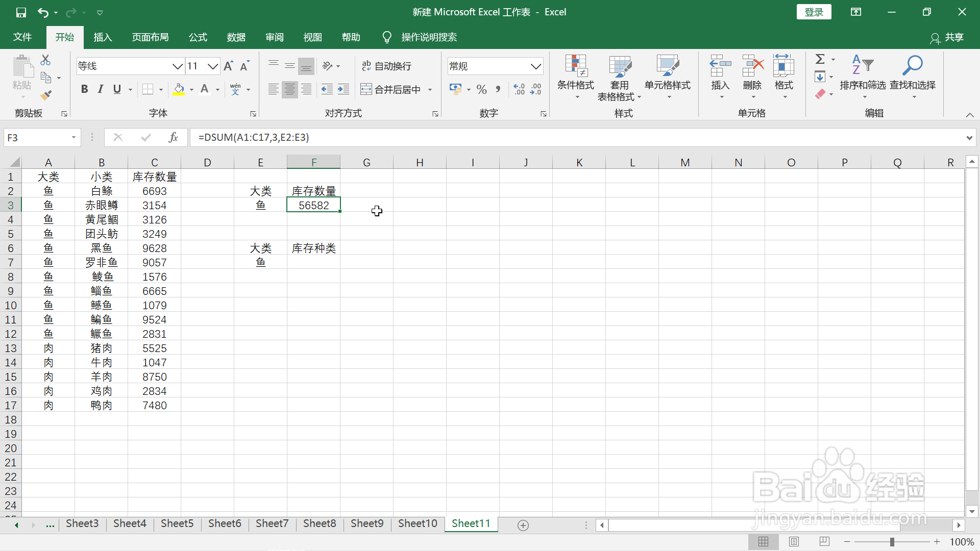Toggle Bold formatting
The width and height of the screenshot is (980, 551).
pyautogui.click(x=84, y=89)
